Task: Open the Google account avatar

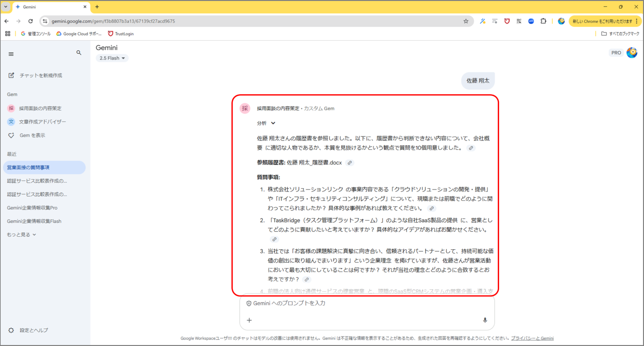Action: click(632, 52)
